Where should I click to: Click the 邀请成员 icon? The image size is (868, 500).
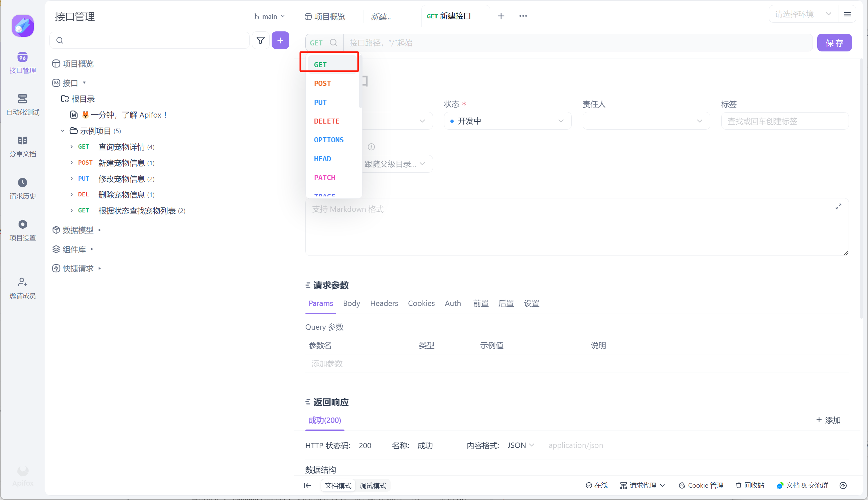click(x=22, y=282)
